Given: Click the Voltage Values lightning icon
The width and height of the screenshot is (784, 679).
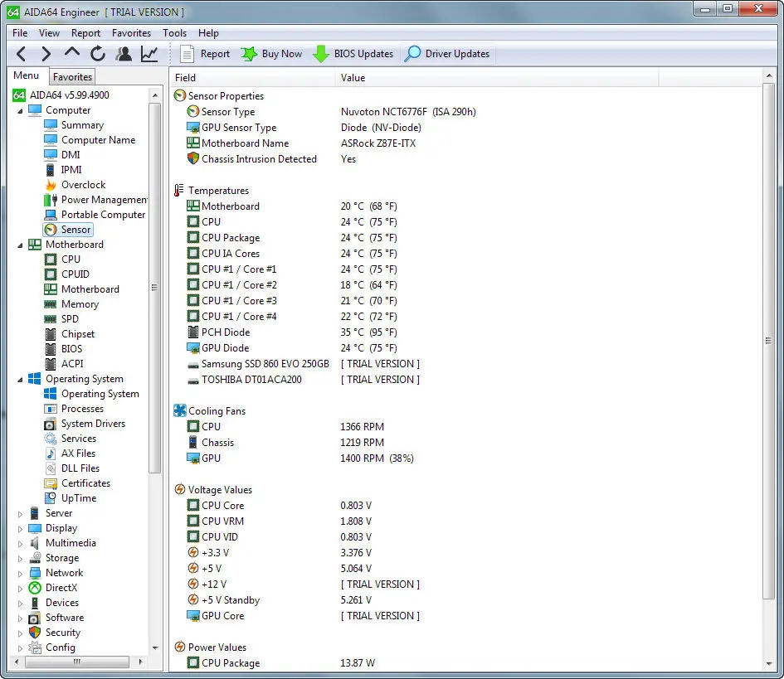Looking at the screenshot, I should click(180, 490).
